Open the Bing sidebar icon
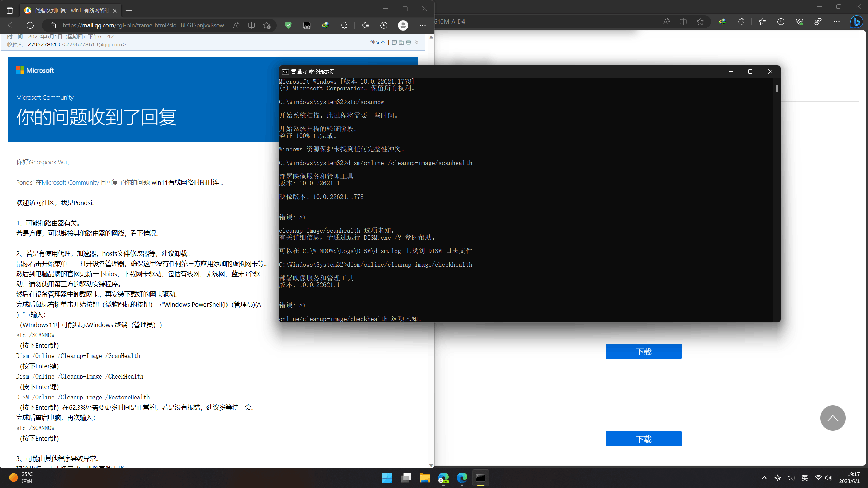Image resolution: width=868 pixels, height=488 pixels. pyautogui.click(x=856, y=22)
